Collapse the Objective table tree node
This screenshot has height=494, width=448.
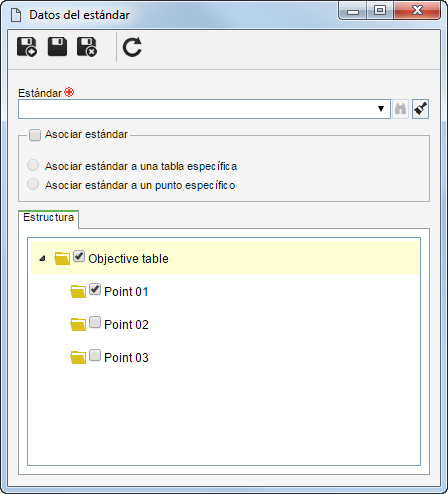click(42, 258)
